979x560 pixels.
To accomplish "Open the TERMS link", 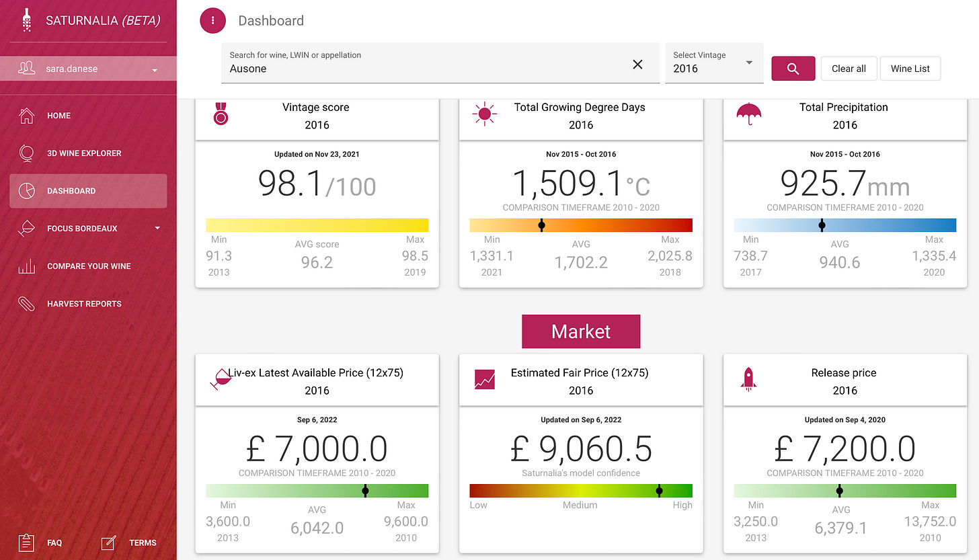I will pos(143,543).
